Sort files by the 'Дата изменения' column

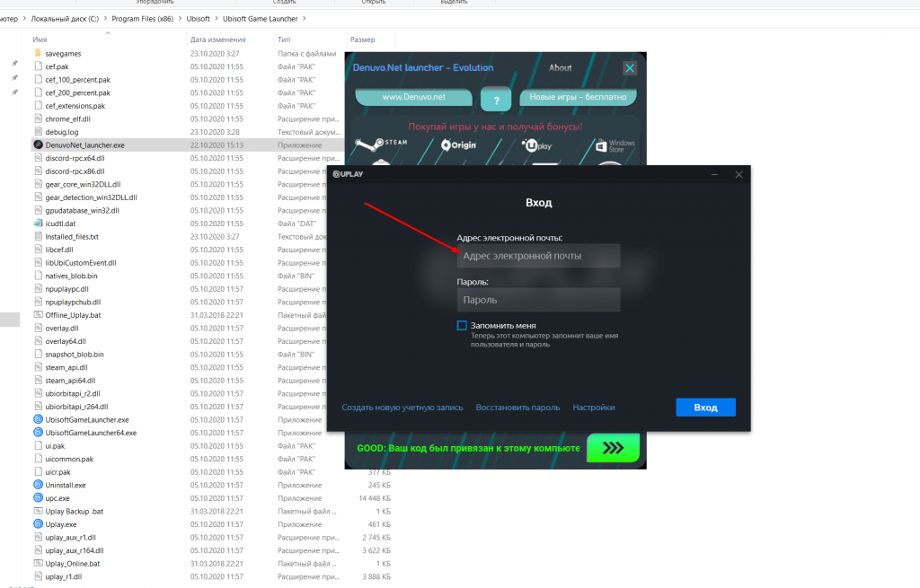click(x=217, y=39)
